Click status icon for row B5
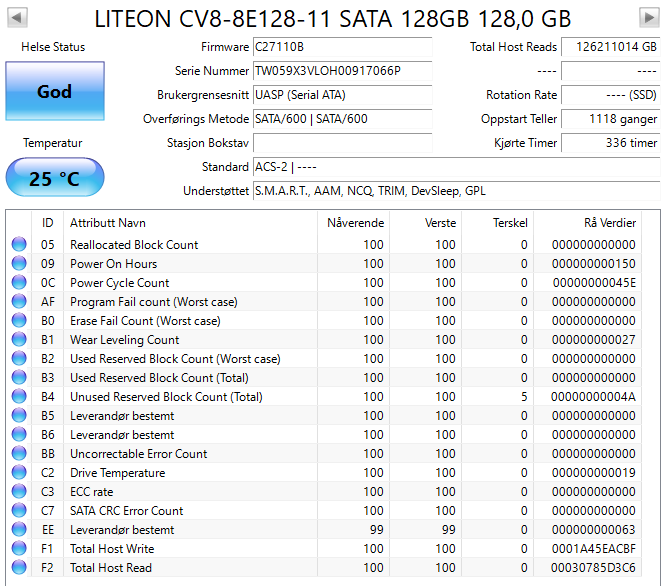 pos(19,415)
